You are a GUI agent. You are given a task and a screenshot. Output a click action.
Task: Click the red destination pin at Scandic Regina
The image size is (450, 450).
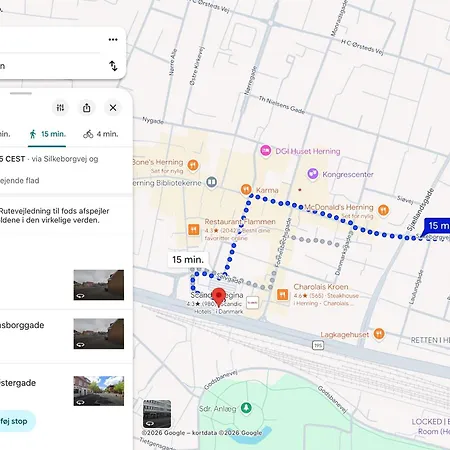pyautogui.click(x=219, y=297)
